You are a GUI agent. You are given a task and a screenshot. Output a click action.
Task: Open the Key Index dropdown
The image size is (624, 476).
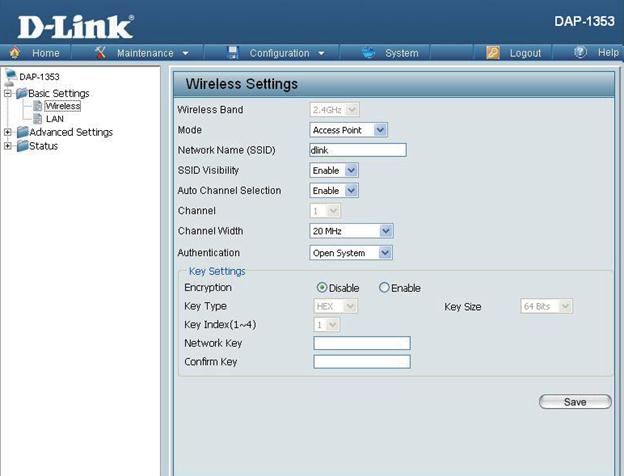(x=327, y=325)
